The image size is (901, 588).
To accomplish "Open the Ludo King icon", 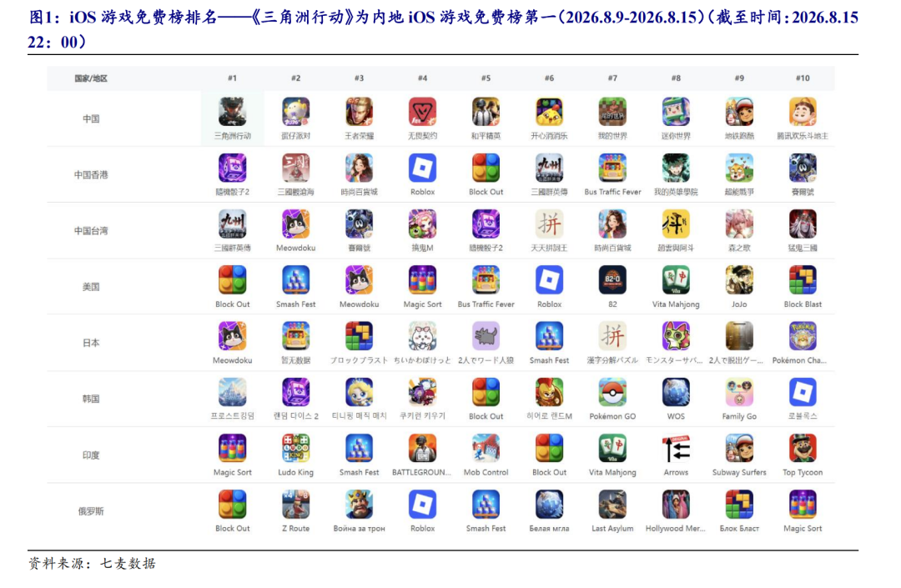I will pos(295,448).
